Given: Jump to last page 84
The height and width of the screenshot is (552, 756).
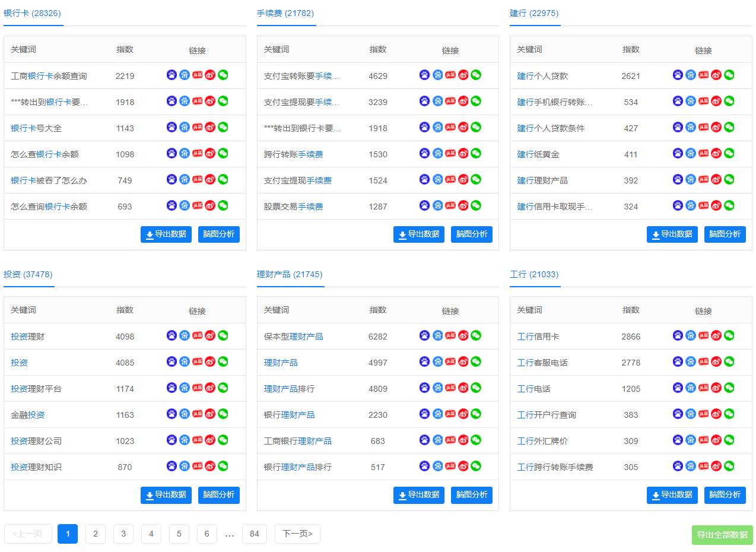Looking at the screenshot, I should (x=255, y=534).
